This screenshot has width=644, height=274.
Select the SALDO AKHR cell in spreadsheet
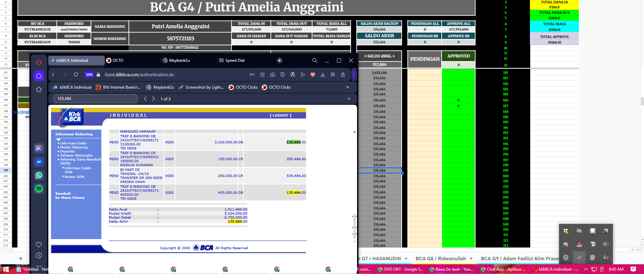(379, 36)
